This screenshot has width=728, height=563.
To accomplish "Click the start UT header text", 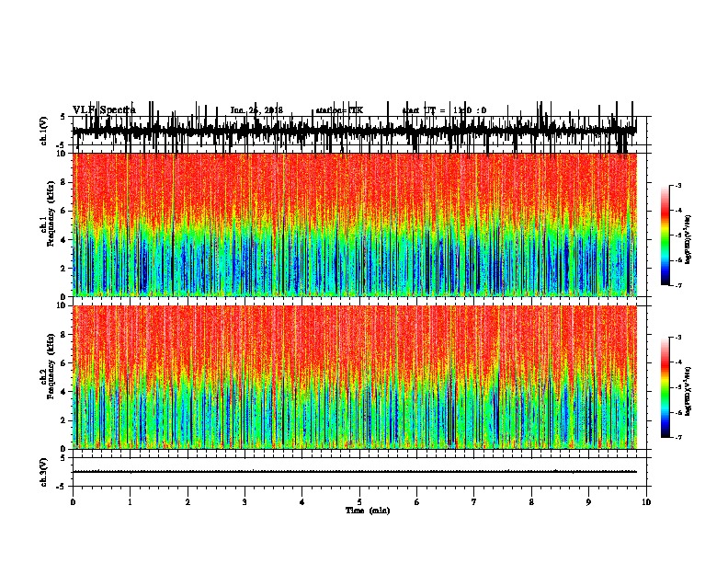I will pos(444,110).
